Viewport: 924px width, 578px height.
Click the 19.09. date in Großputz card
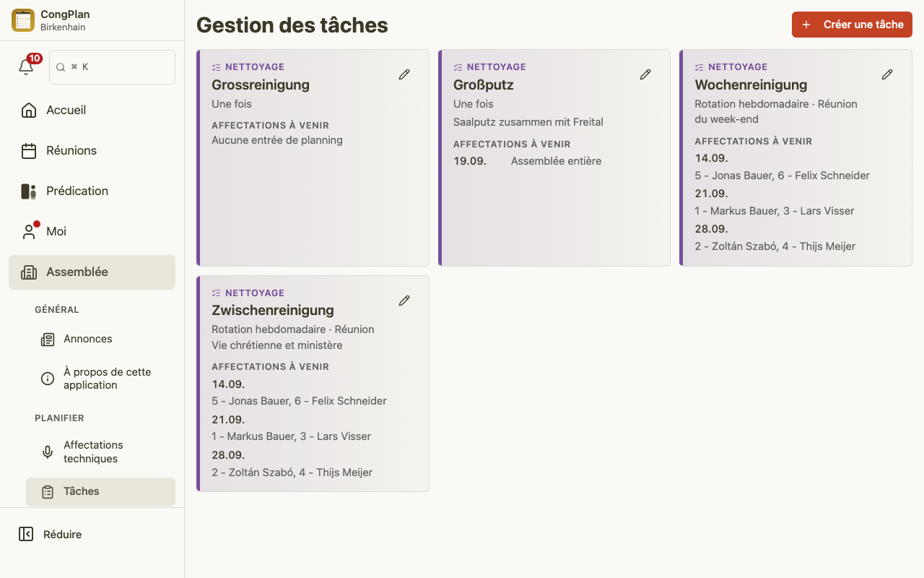click(470, 161)
